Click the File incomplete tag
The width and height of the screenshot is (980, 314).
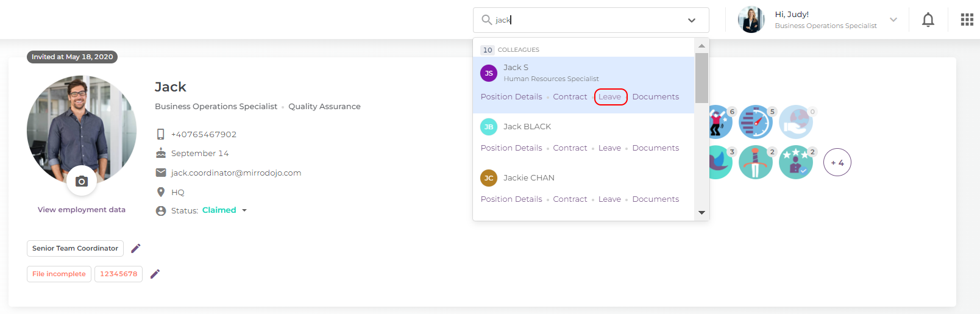(x=59, y=274)
